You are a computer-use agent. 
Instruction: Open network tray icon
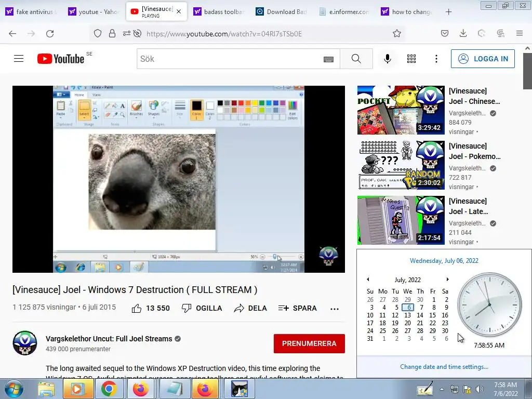point(454,389)
